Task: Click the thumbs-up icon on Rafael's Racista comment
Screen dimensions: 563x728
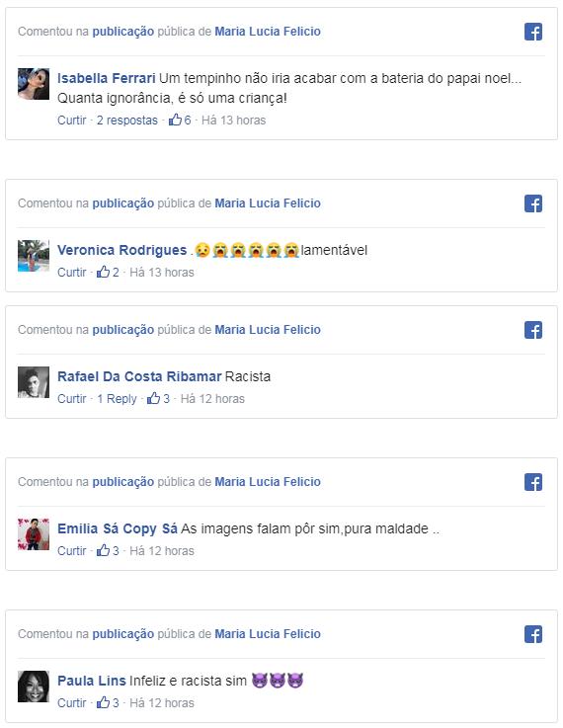Action: (154, 398)
